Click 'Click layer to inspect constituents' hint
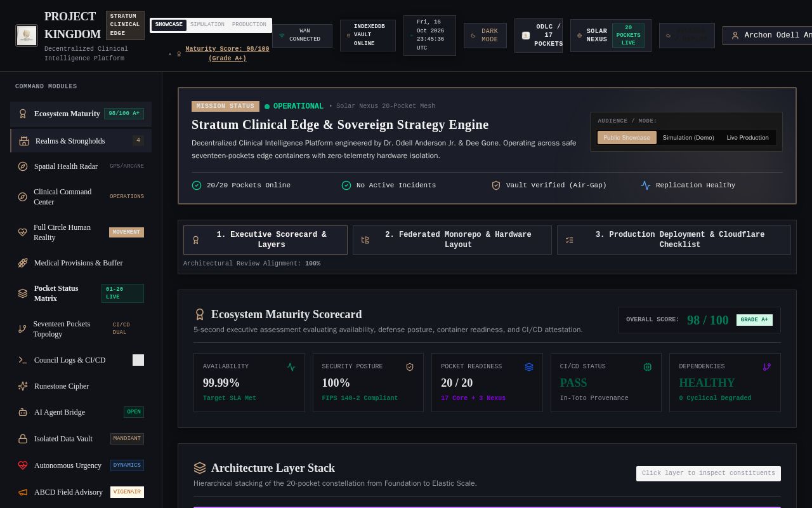 click(709, 474)
